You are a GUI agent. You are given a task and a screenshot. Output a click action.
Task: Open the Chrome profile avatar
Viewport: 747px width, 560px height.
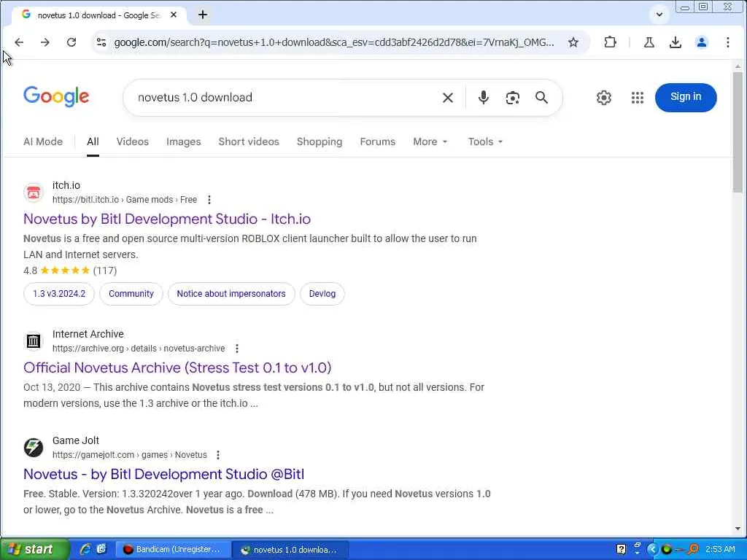701,42
